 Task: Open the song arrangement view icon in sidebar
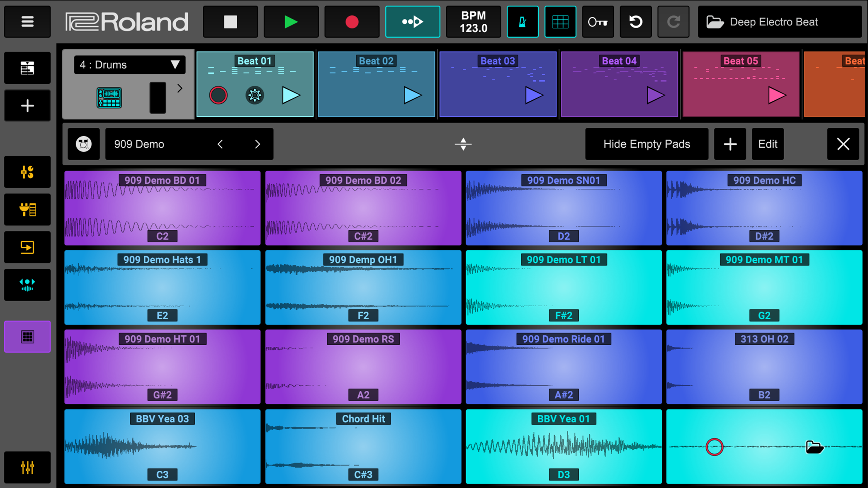click(x=27, y=68)
